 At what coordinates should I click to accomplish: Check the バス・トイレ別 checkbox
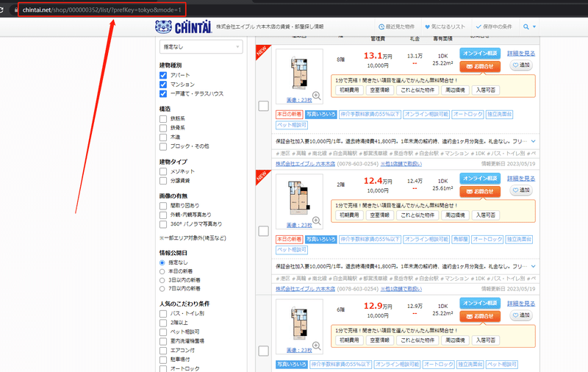(x=163, y=313)
